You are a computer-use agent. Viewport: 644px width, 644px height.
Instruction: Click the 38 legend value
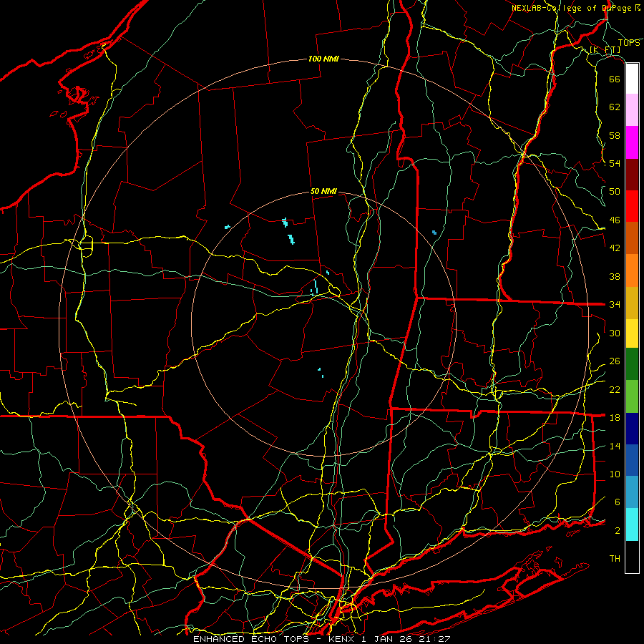pos(615,276)
